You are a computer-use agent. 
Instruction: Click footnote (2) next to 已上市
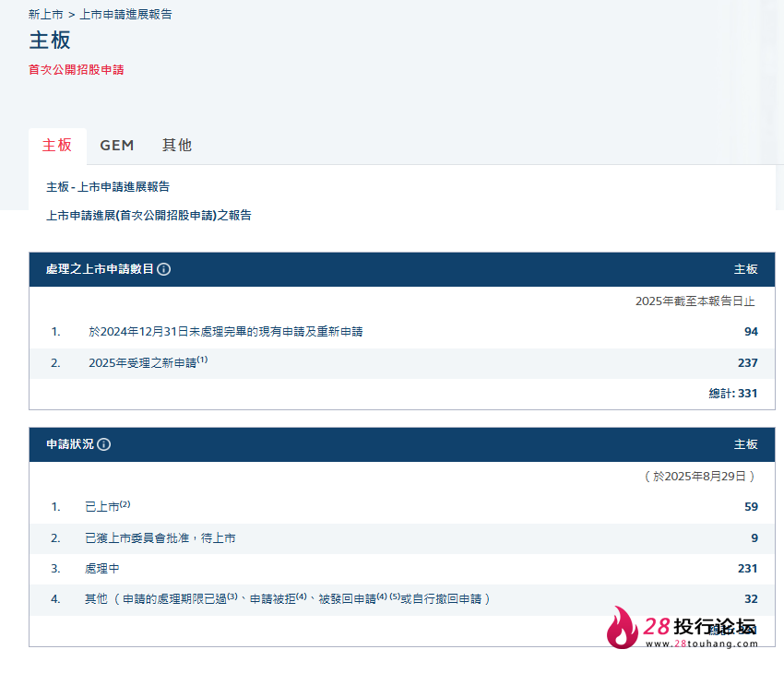click(x=125, y=504)
